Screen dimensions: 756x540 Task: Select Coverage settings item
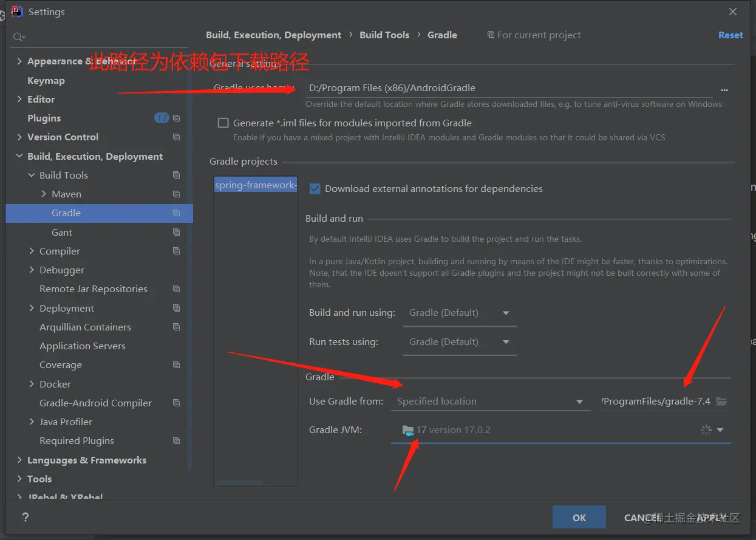(61, 365)
